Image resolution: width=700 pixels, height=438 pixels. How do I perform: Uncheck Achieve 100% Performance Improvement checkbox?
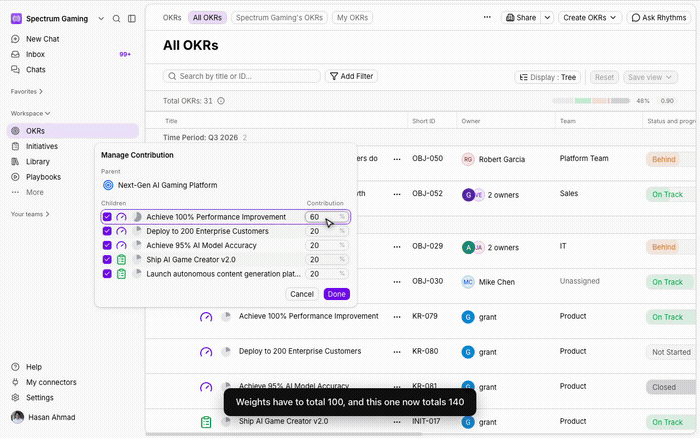click(107, 217)
